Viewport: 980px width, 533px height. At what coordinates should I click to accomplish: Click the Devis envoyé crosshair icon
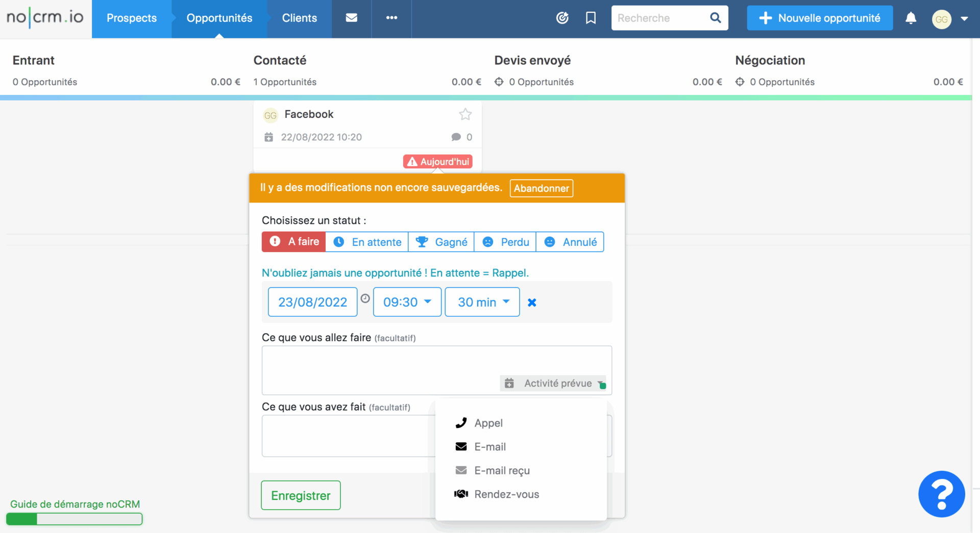pos(499,82)
